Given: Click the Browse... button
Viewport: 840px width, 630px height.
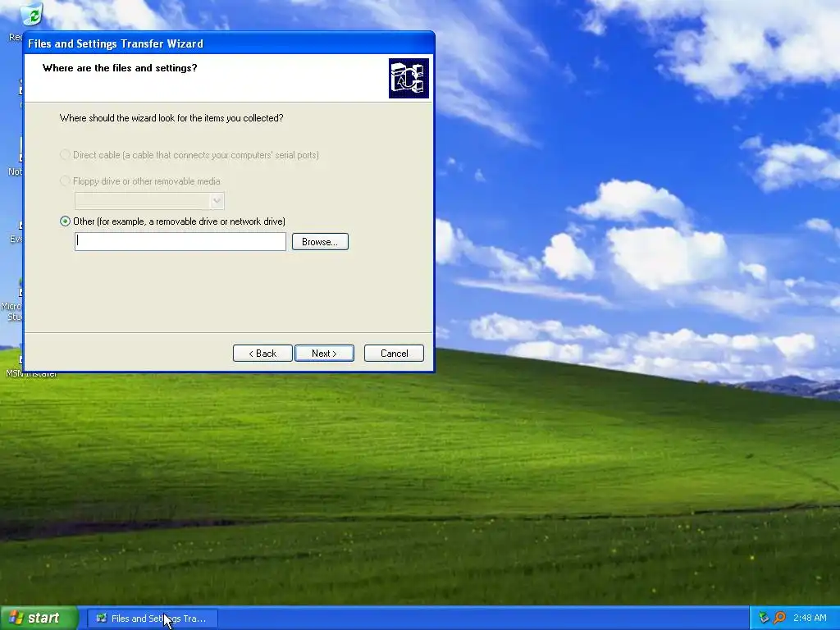Looking at the screenshot, I should (320, 242).
